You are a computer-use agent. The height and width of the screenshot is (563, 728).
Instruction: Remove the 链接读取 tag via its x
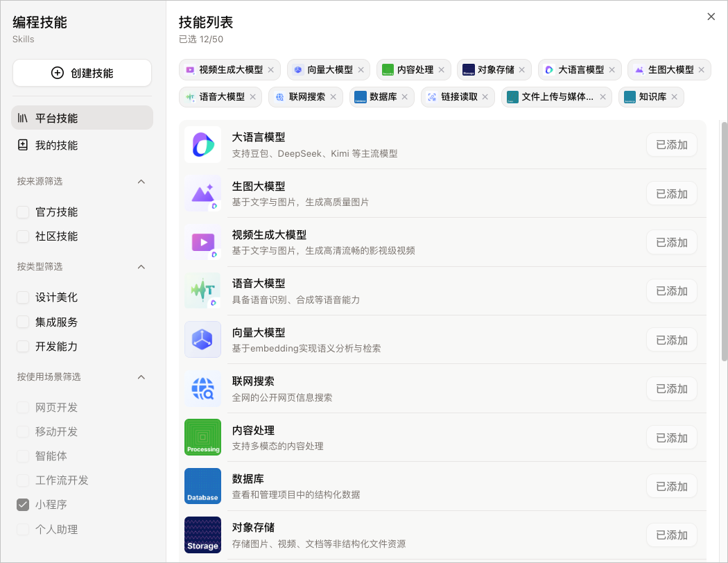pyautogui.click(x=485, y=96)
